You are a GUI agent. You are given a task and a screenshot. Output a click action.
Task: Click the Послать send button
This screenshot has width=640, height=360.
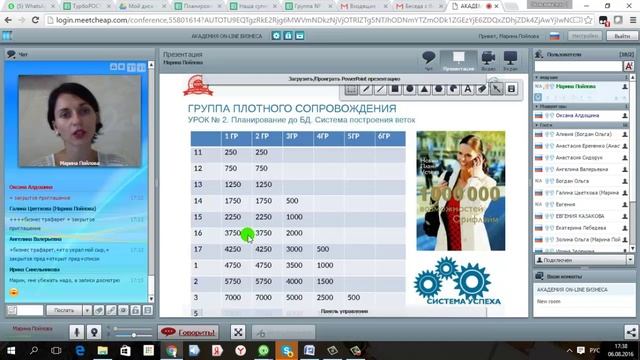point(64,310)
